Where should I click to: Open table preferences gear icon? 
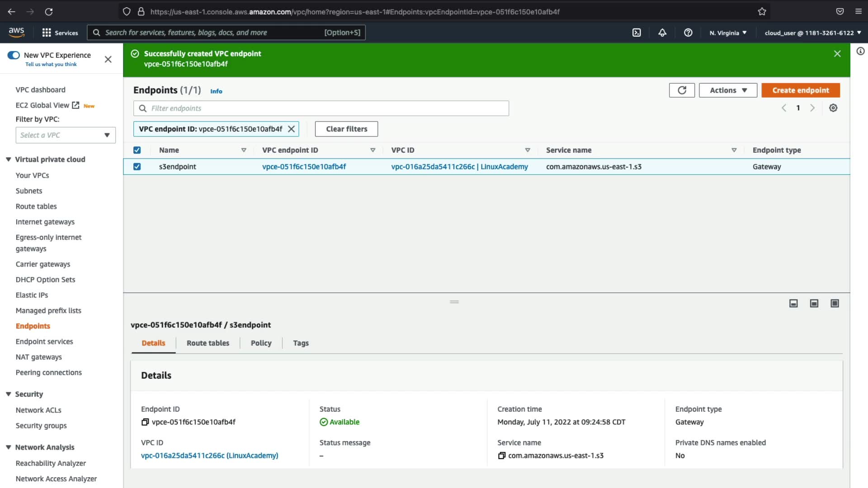833,108
